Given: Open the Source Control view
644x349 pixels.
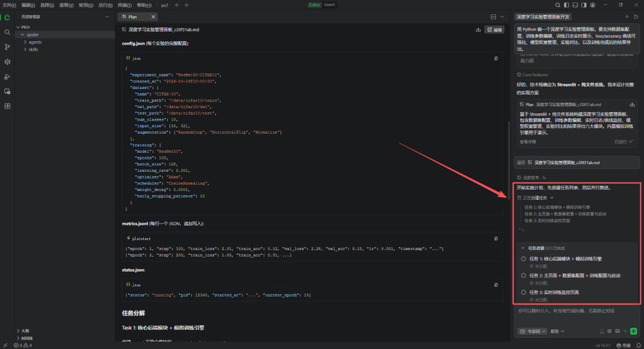Looking at the screenshot, I should 7,47.
